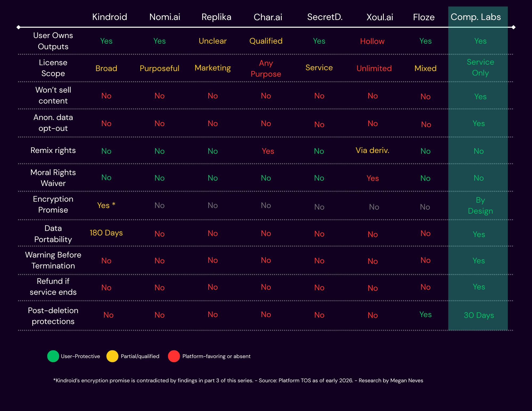Screen dimensions: 532x411
Task: Click the 'User Owns Outputs' row label
Action: [x=53, y=41]
